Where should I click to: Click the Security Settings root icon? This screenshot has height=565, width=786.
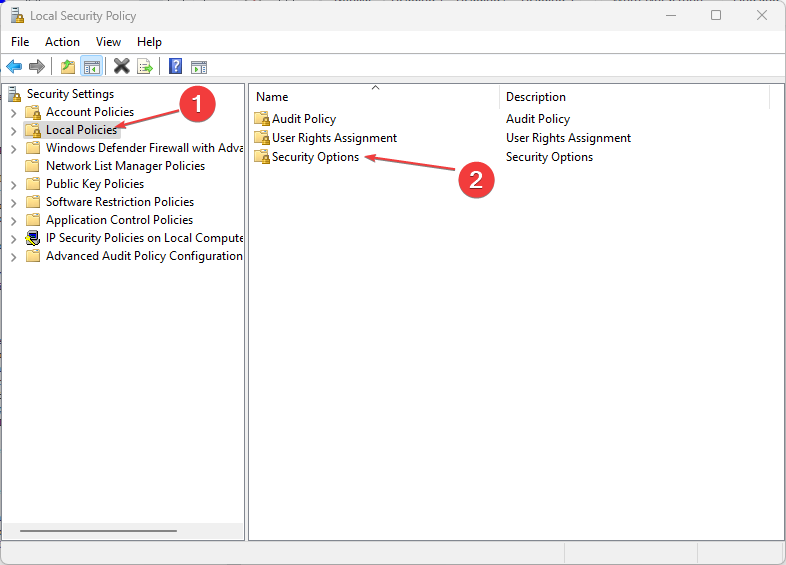coord(15,94)
